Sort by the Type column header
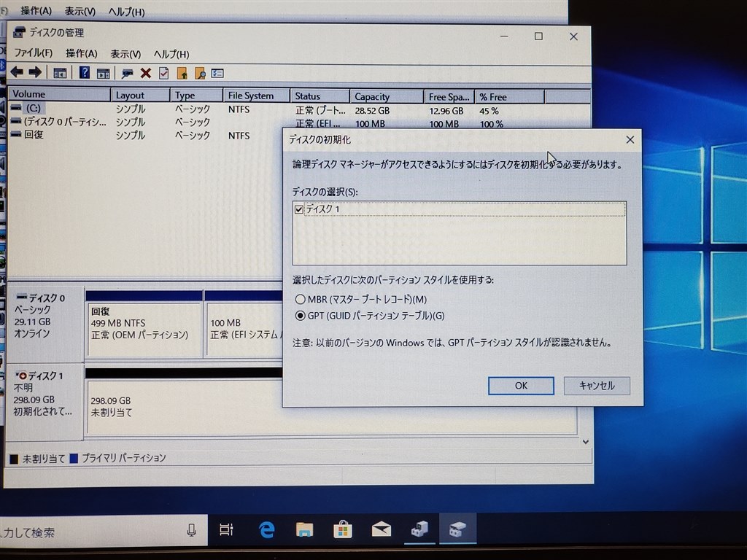This screenshot has height=560, width=747. pos(197,96)
